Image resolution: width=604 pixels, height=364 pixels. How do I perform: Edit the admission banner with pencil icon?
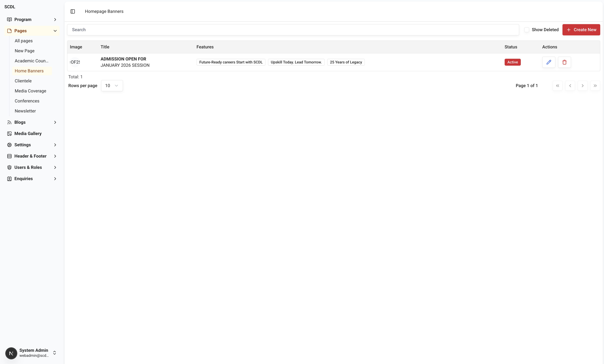tap(549, 62)
